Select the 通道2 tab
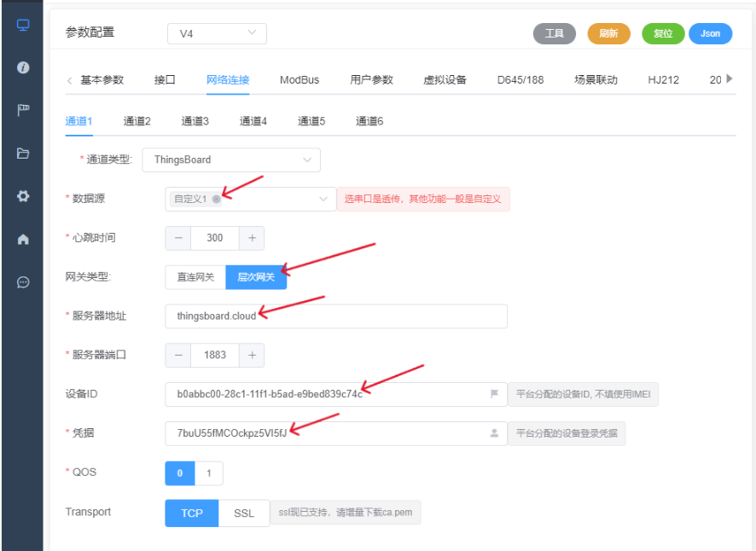Screen dimensions: 756x551 (137, 121)
